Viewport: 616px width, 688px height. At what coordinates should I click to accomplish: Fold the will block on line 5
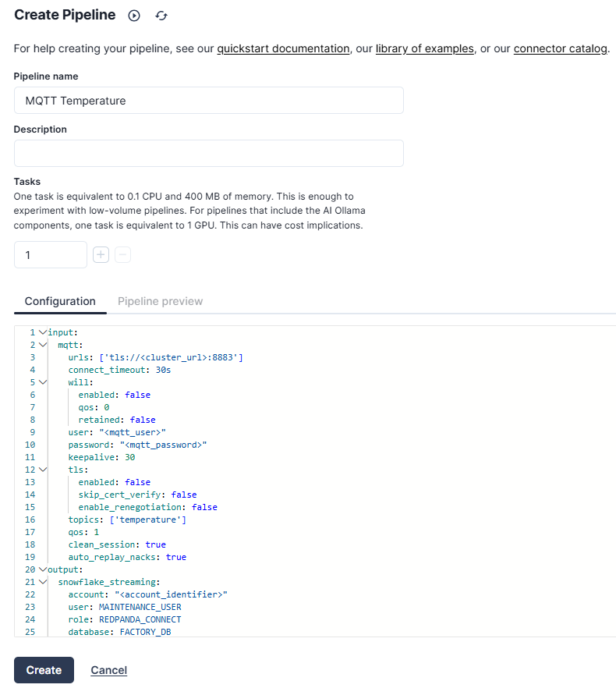coord(43,382)
